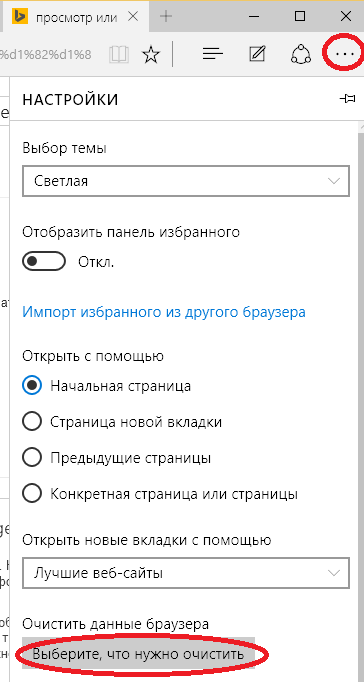Pin the settings pane open
This screenshot has height=682, width=364.
tap(347, 99)
